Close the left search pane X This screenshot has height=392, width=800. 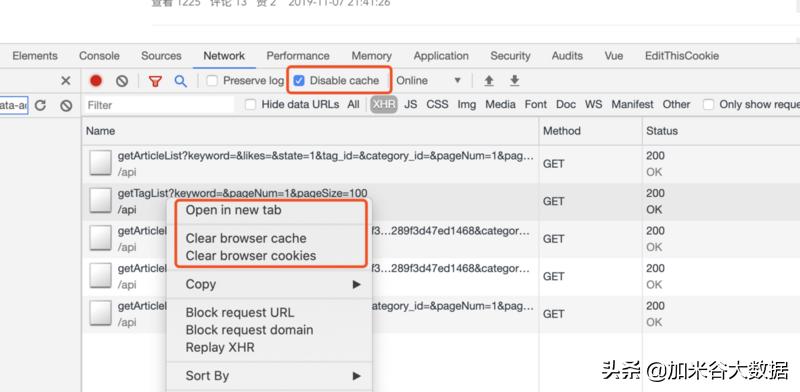(66, 81)
